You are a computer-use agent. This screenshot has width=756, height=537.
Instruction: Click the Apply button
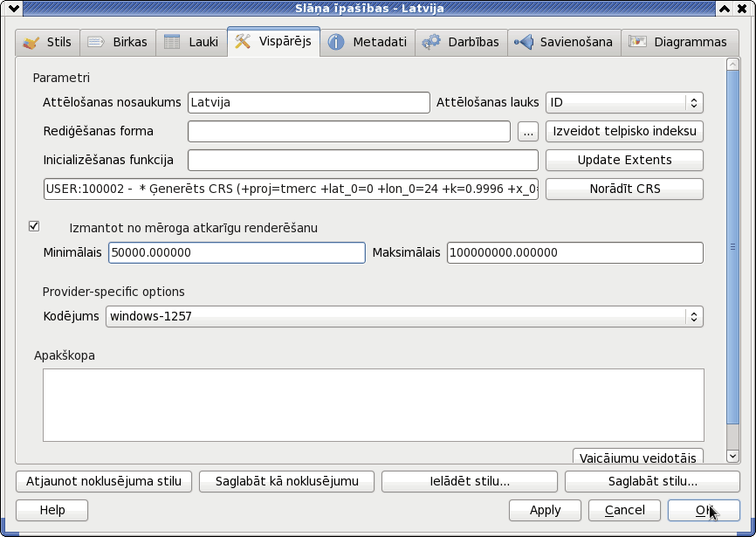click(545, 510)
